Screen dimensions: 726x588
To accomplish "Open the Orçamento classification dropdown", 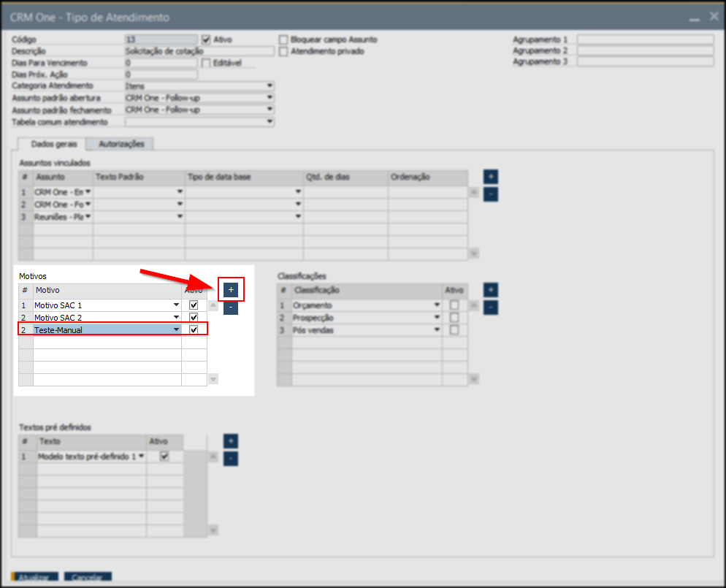I will pyautogui.click(x=437, y=305).
